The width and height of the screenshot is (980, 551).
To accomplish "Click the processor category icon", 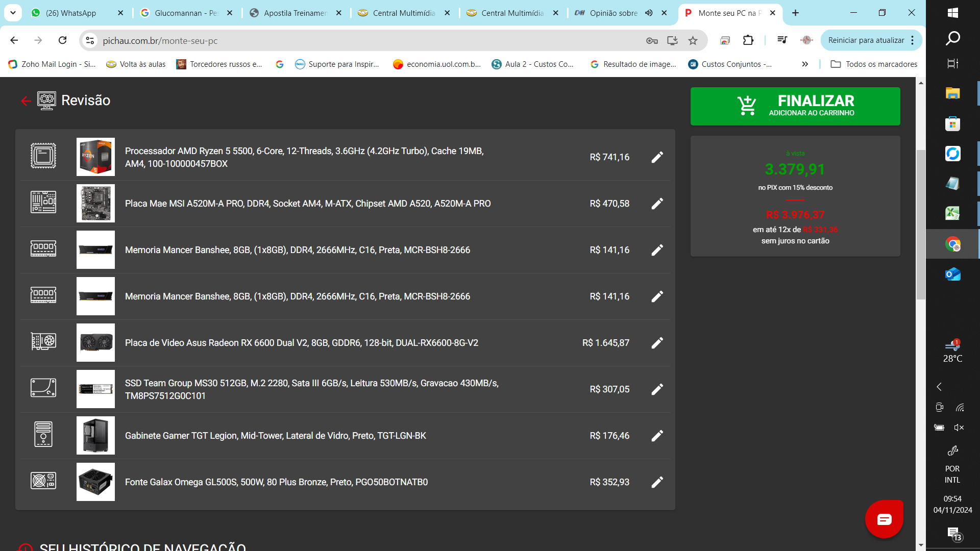I will (x=43, y=156).
